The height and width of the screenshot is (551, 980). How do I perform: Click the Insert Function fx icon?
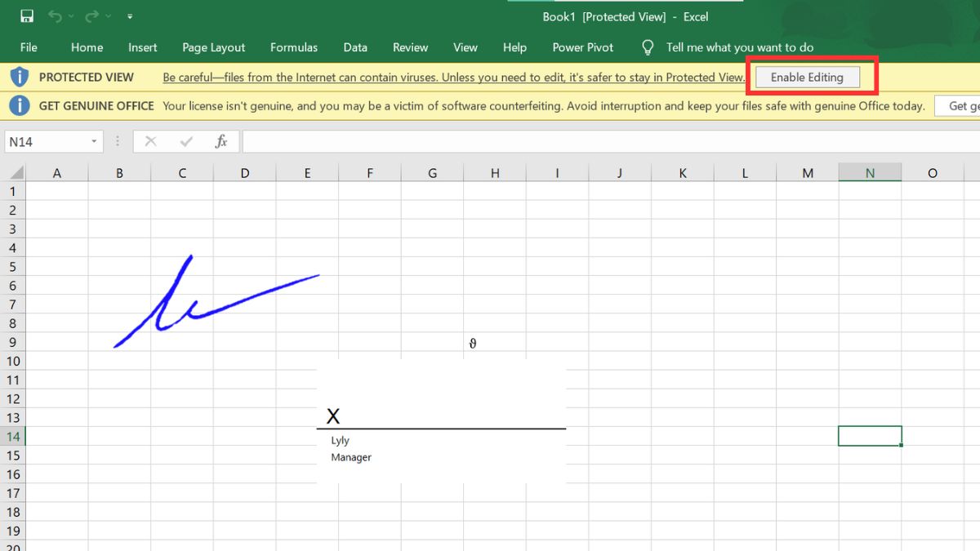[x=221, y=142]
